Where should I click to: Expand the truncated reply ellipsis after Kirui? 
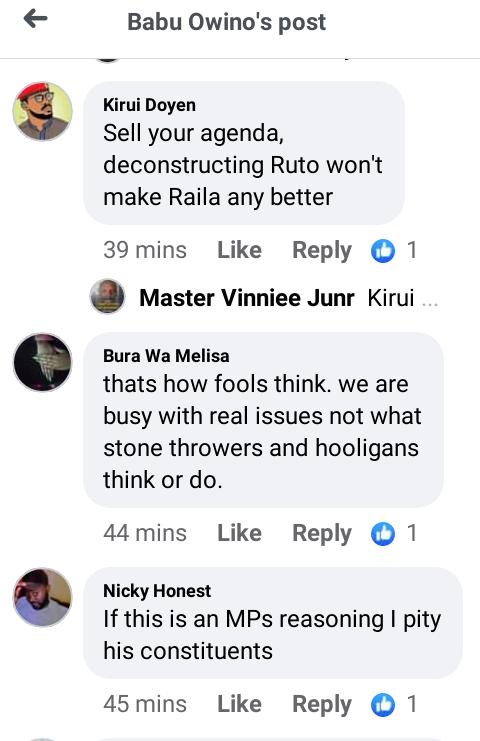[430, 301]
